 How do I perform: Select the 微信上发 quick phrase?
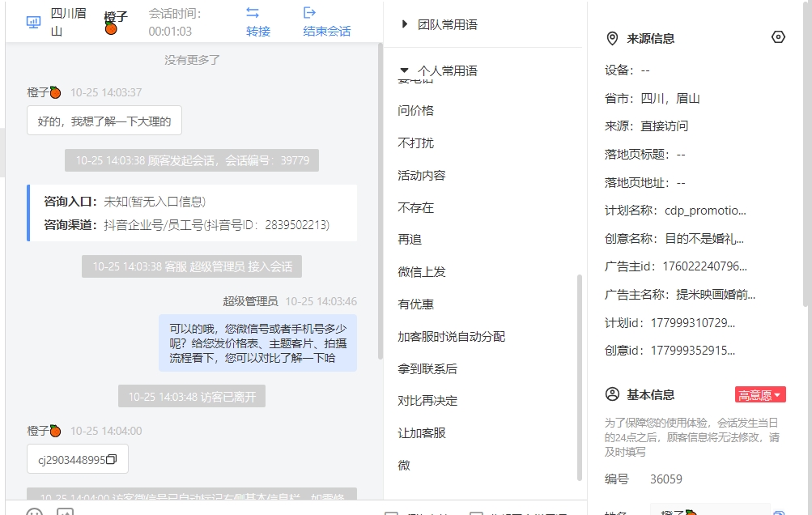(422, 272)
